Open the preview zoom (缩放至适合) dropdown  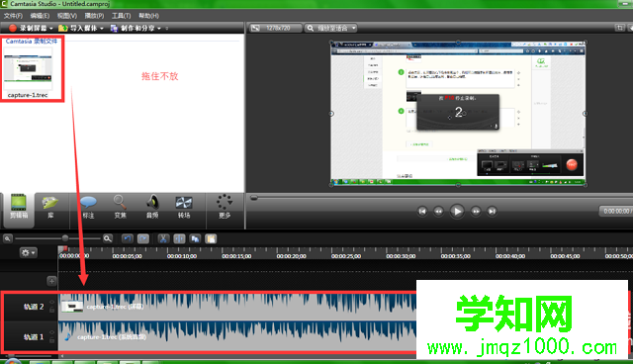click(331, 29)
